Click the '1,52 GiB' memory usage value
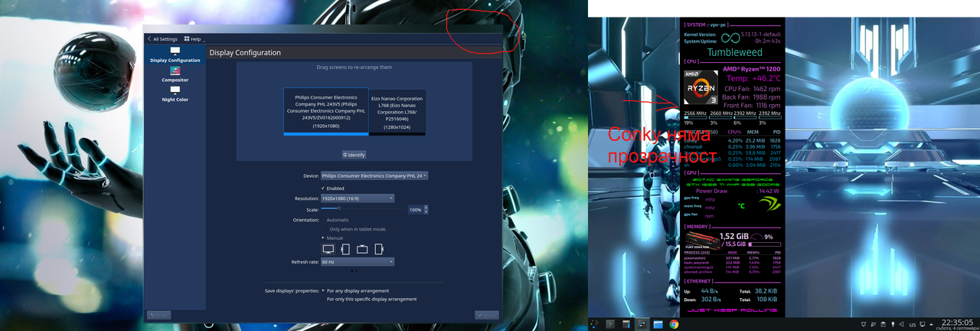This screenshot has width=980, height=331. tap(733, 237)
